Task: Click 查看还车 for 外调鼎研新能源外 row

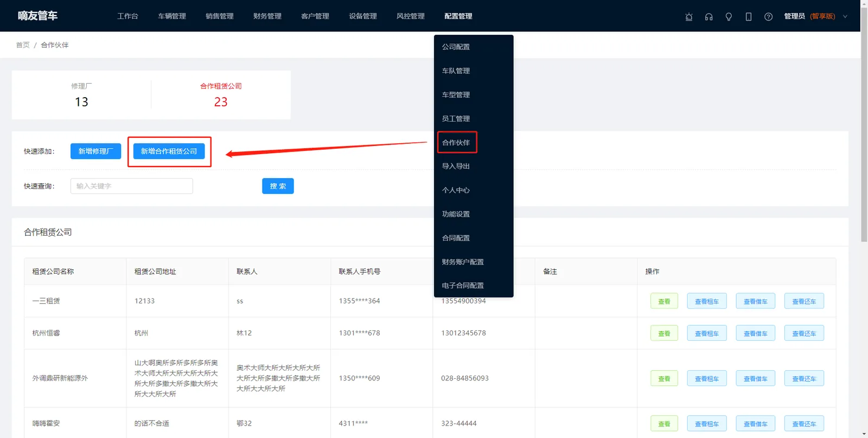Action: pyautogui.click(x=804, y=378)
